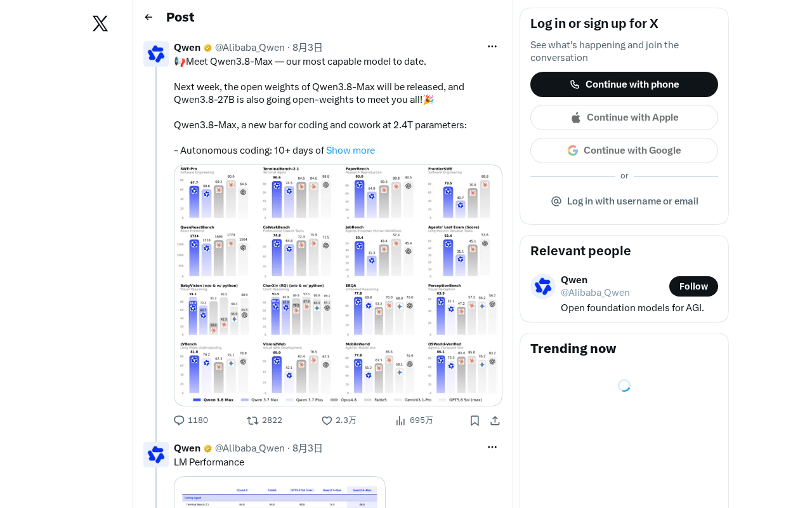The image size is (812, 508).
Task: Share the post via share icon
Action: (x=495, y=420)
